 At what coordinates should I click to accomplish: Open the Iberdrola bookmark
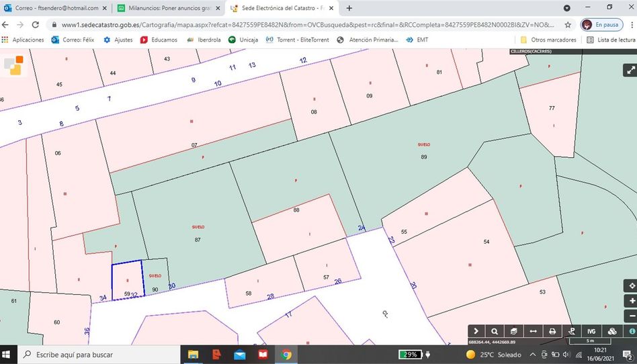click(204, 40)
